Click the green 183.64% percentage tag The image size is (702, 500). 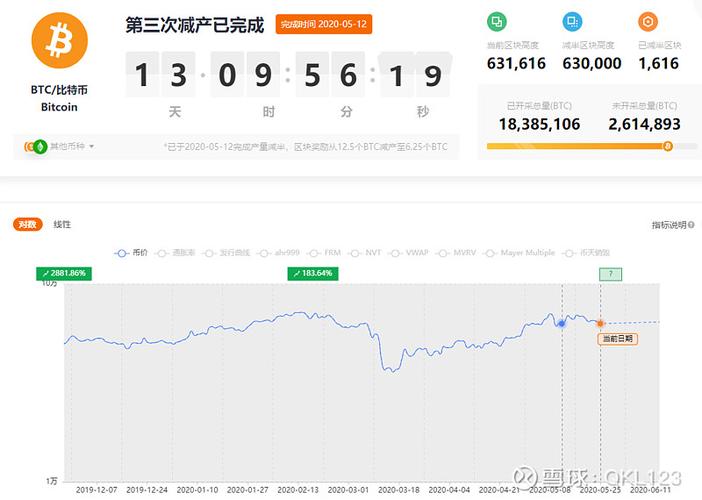click(313, 273)
